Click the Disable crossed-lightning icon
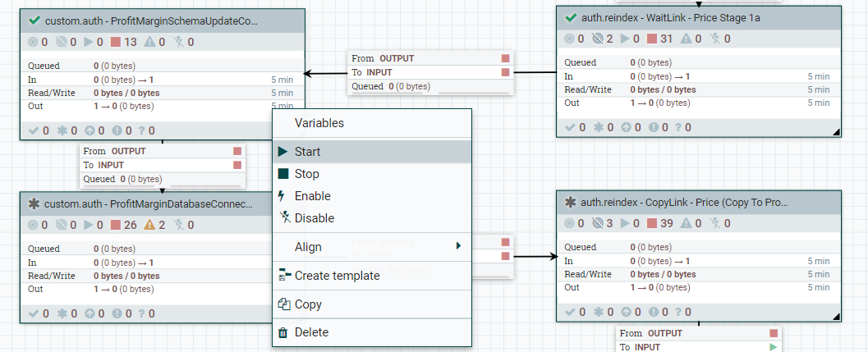 point(283,218)
